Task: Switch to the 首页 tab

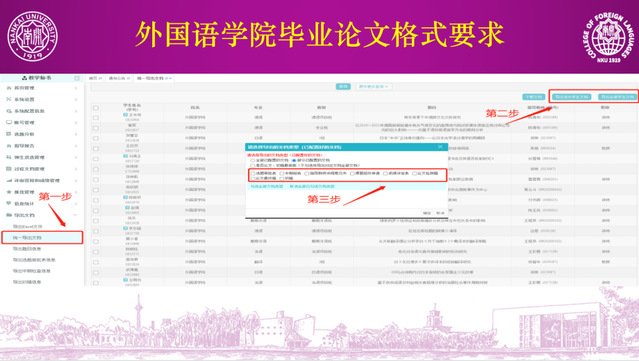Action: (95, 78)
